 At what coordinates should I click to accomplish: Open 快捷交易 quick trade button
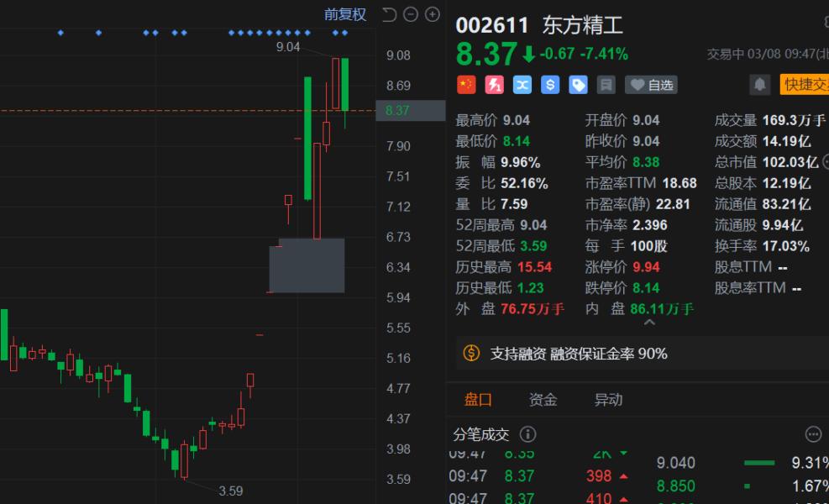coord(804,85)
